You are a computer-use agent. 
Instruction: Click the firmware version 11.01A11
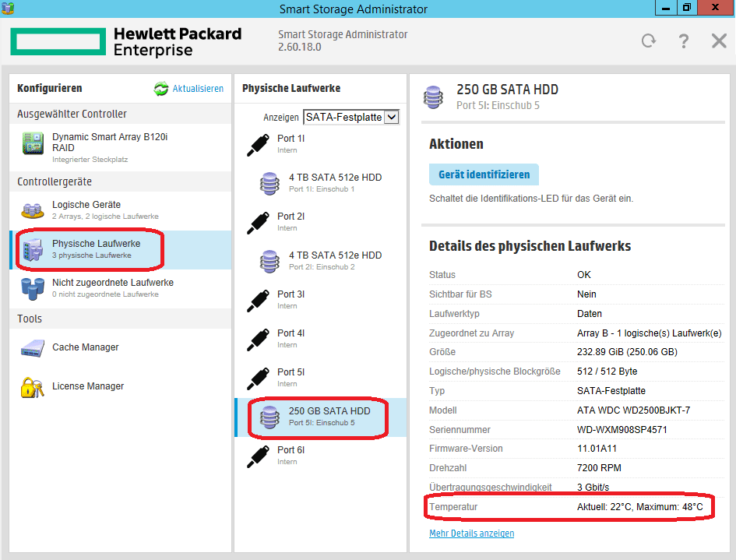tap(597, 449)
